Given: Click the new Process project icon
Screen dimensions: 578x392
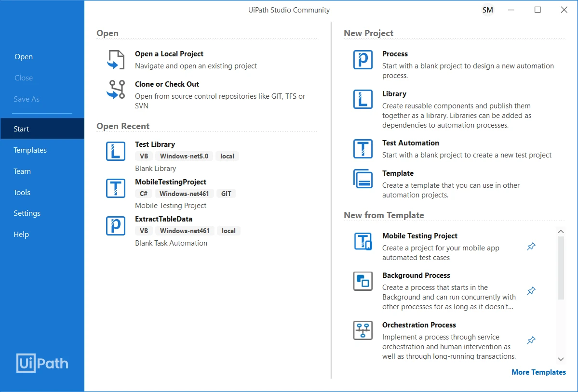Looking at the screenshot, I should [363, 60].
